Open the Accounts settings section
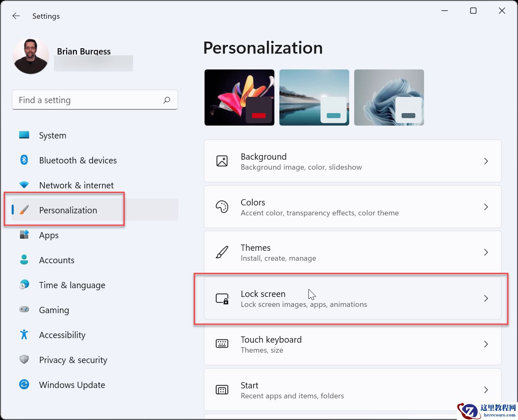 [57, 260]
